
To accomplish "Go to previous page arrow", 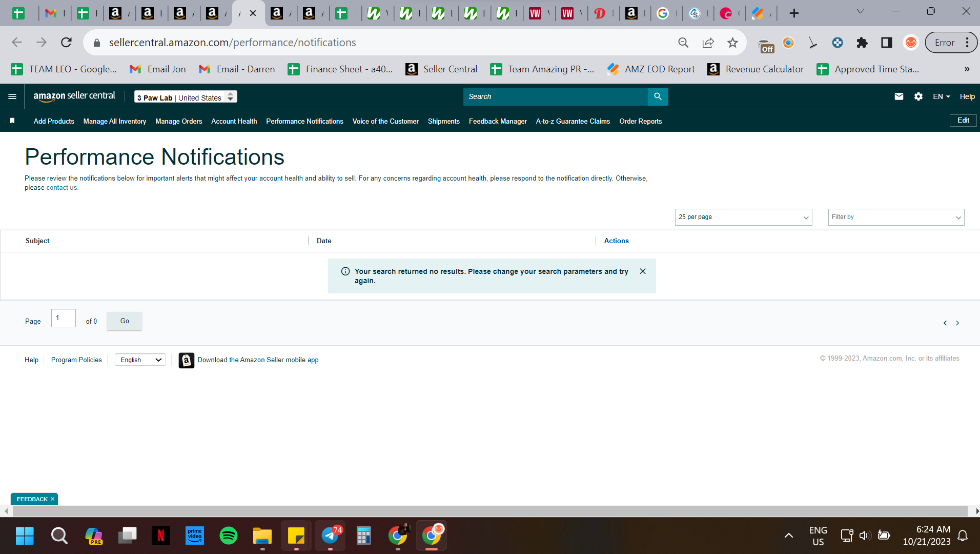I will click(945, 323).
